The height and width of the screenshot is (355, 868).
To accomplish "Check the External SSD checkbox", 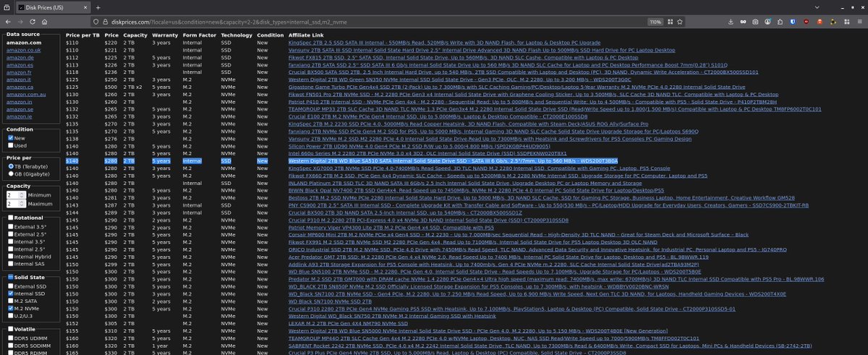I will [x=11, y=286].
